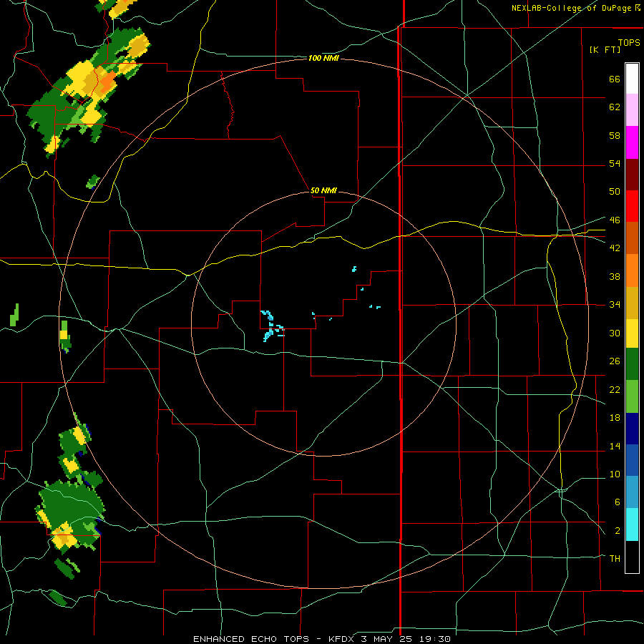Image resolution: width=644 pixels, height=644 pixels.
Task: Click the white swatch in the tops legend
Action: coord(632,79)
